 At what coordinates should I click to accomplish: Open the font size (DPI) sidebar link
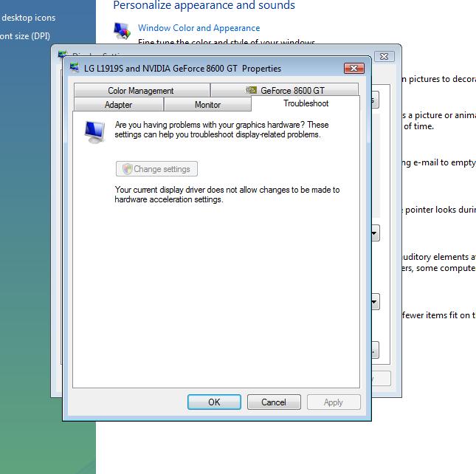click(x=25, y=36)
